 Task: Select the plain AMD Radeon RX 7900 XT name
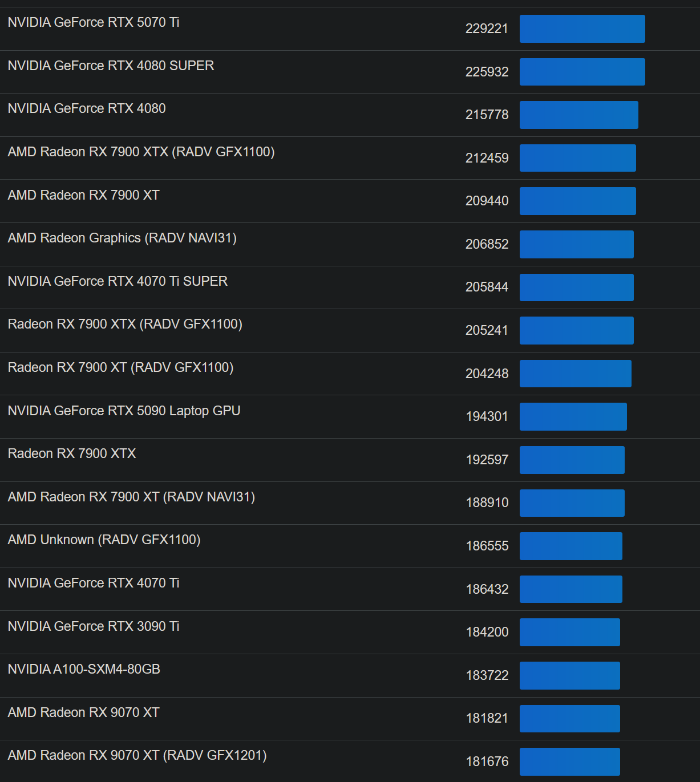(84, 195)
